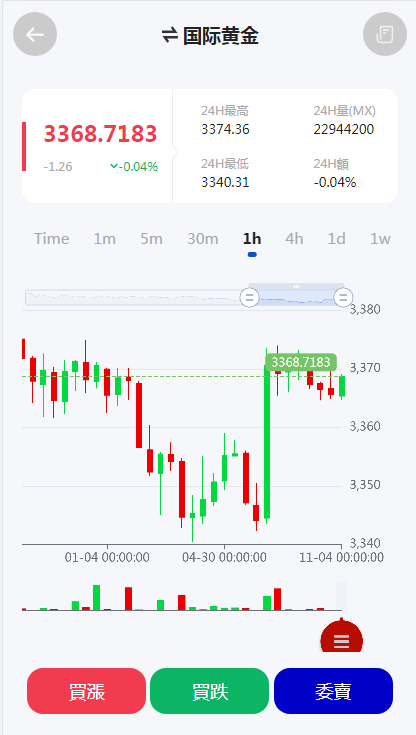
Task: Switch to the 1w interval
Action: [x=380, y=239]
